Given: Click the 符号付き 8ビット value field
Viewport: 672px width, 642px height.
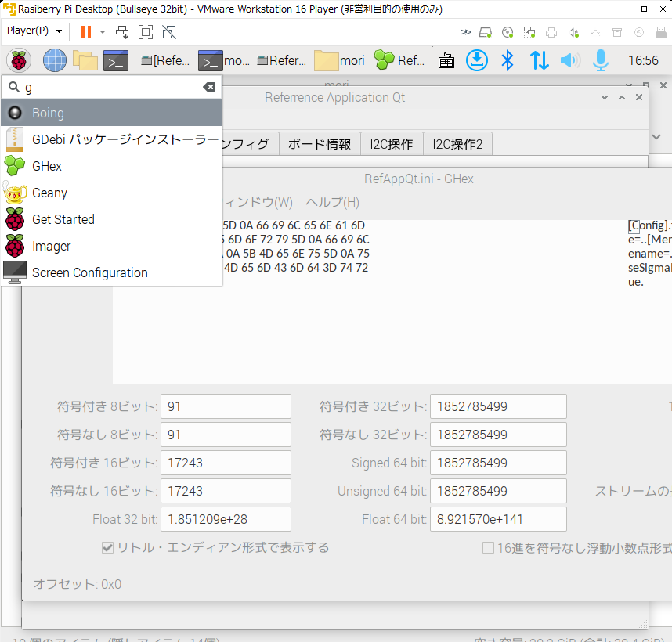Looking at the screenshot, I should 226,406.
